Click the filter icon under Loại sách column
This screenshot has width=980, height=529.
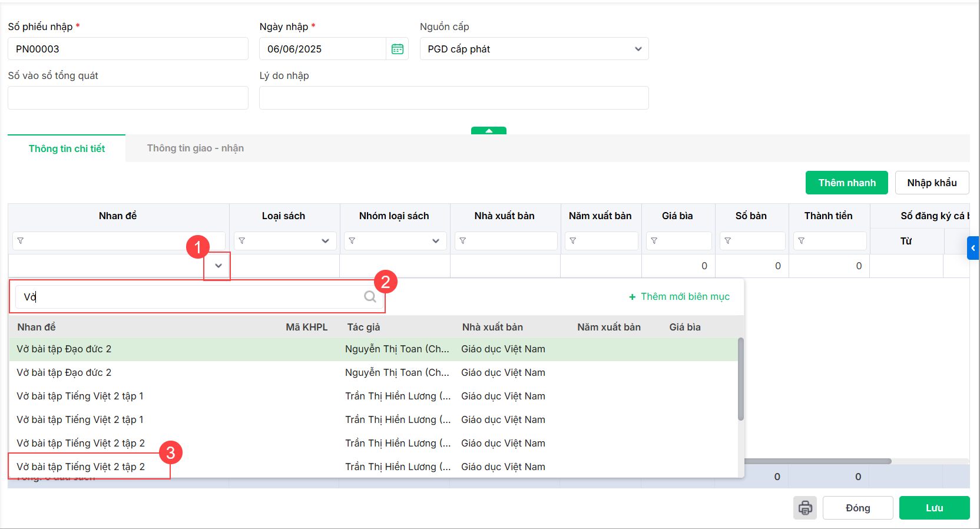[x=242, y=241]
